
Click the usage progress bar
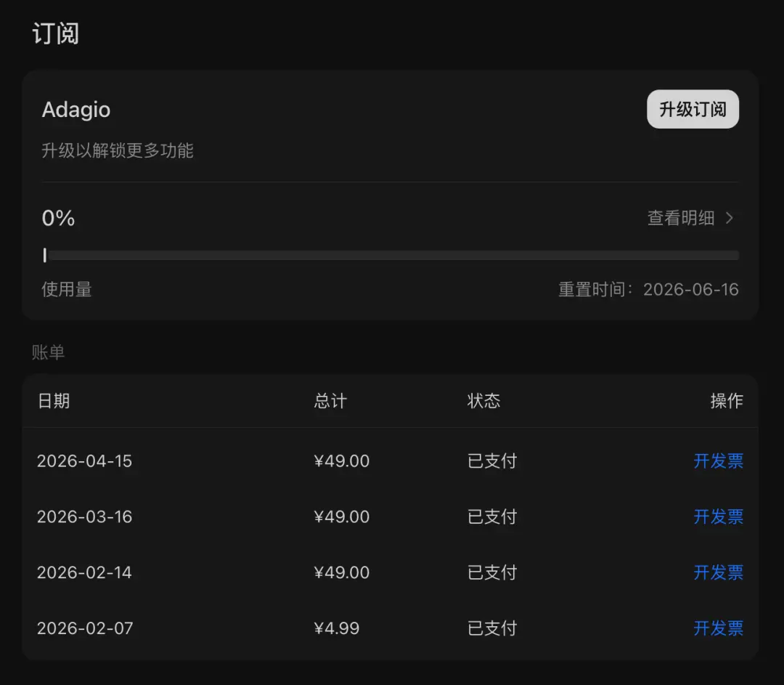pos(391,255)
